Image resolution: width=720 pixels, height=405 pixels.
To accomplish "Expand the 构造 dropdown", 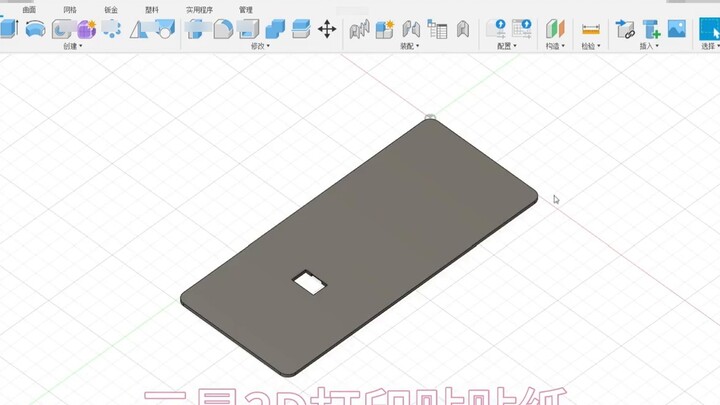I will pyautogui.click(x=555, y=46).
